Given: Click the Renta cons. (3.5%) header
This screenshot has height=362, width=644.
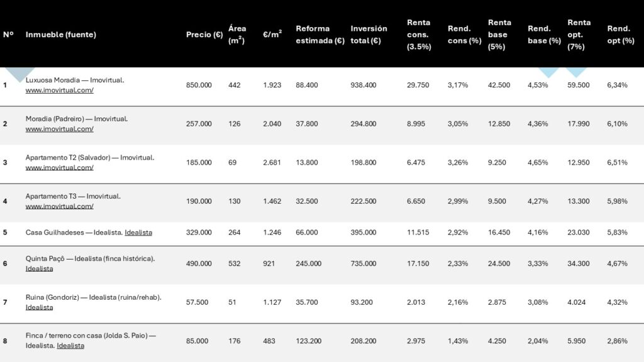Looking at the screenshot, I should (419, 35).
